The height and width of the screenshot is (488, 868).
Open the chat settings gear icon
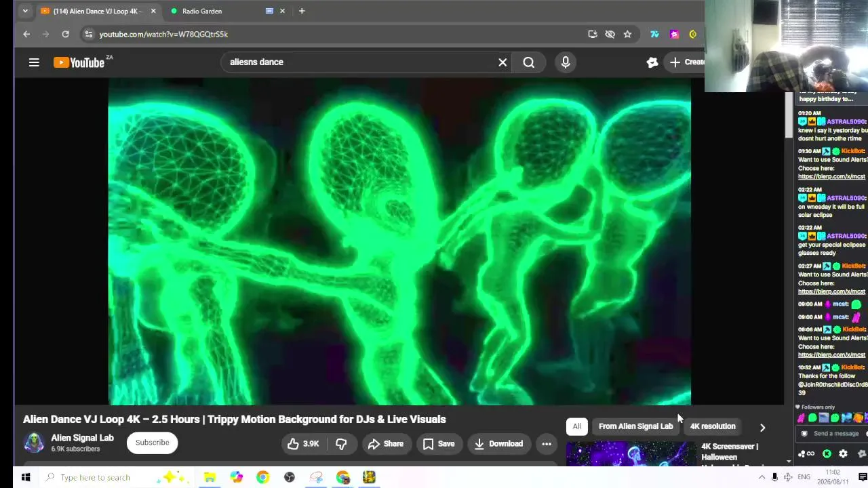843,454
